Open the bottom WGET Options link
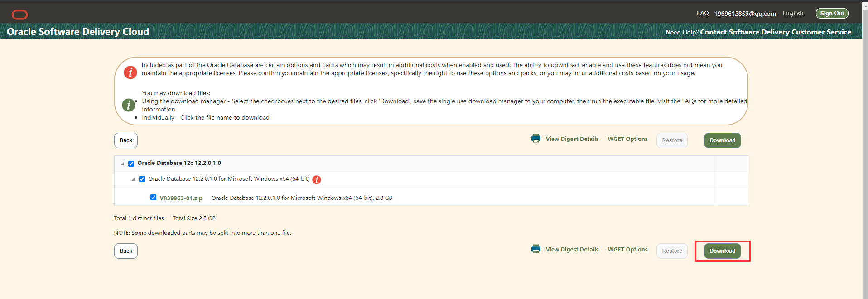Image resolution: width=868 pixels, height=299 pixels. [x=627, y=250]
